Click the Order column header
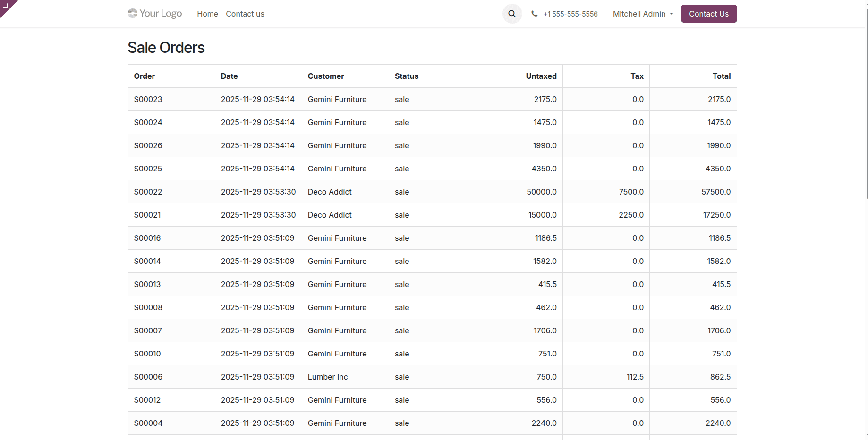 point(144,76)
